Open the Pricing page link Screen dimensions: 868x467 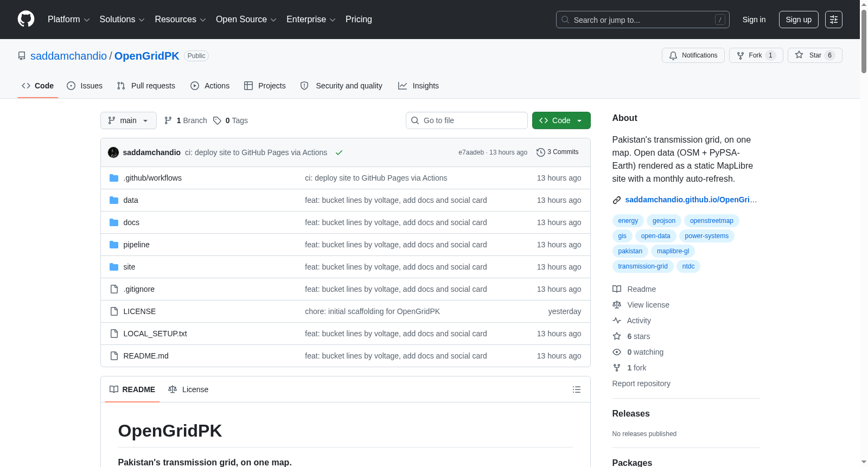(x=359, y=20)
